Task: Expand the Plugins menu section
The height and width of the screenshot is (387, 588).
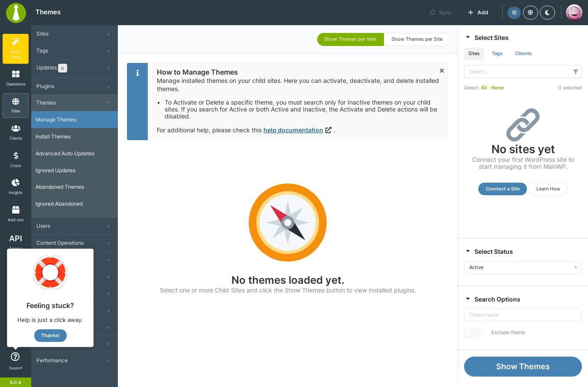Action: pyautogui.click(x=75, y=86)
